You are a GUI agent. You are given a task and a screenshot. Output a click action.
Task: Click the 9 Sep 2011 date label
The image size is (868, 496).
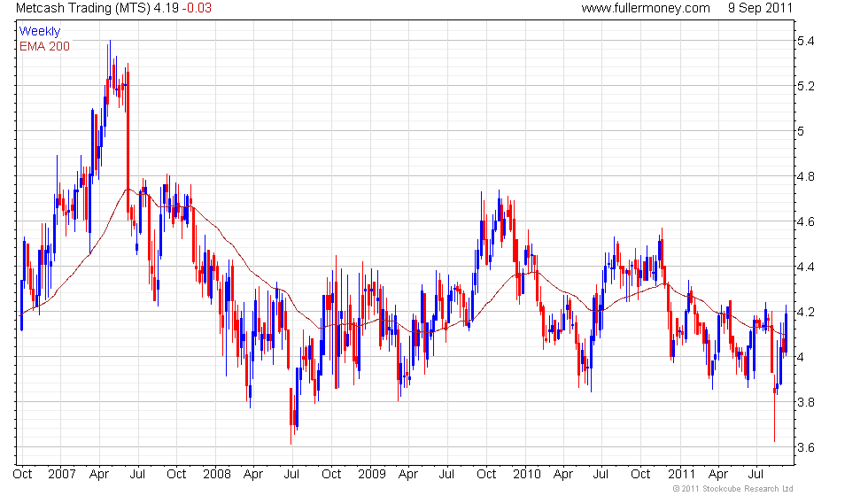coord(760,8)
